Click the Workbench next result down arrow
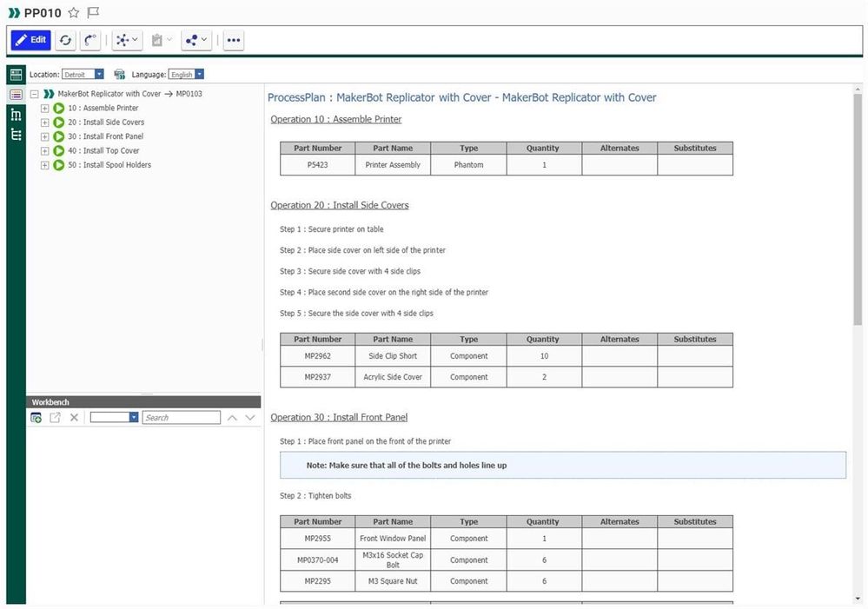Image resolution: width=868 pixels, height=609 pixels. click(x=250, y=418)
